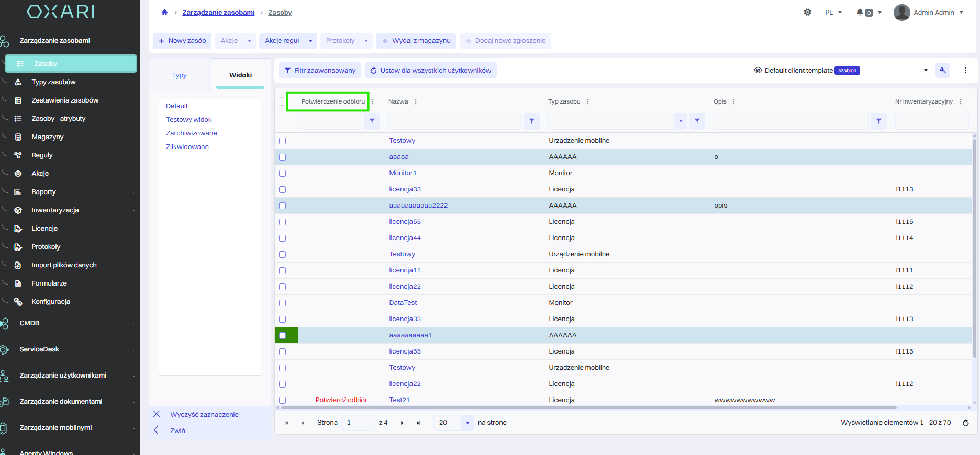Click the Magazyny sidebar icon
This screenshot has height=455, width=980.
(18, 137)
